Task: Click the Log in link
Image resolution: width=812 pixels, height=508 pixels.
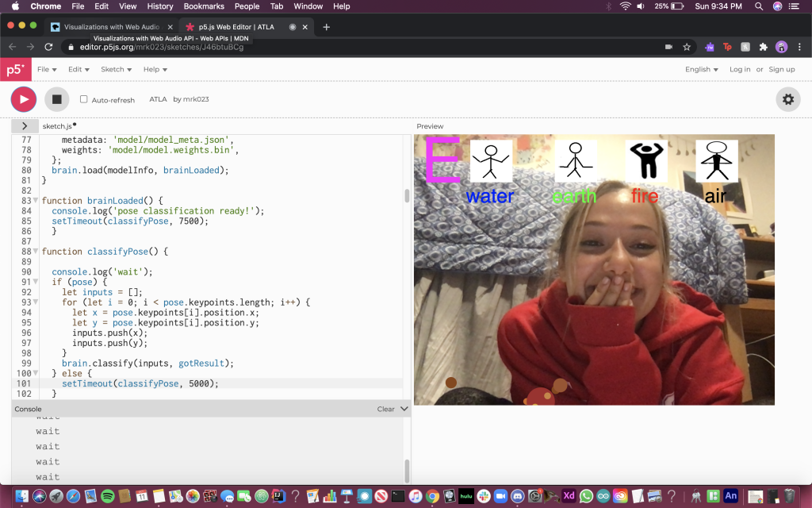Action: 740,70
